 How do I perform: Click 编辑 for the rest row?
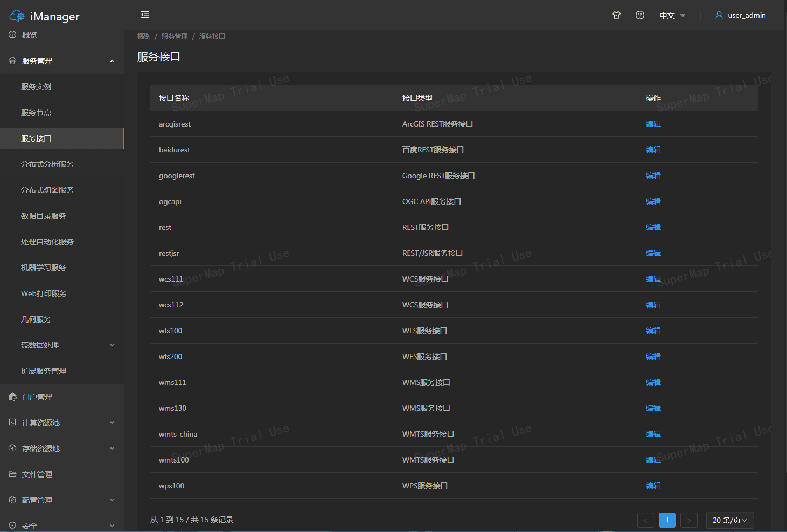pos(653,227)
